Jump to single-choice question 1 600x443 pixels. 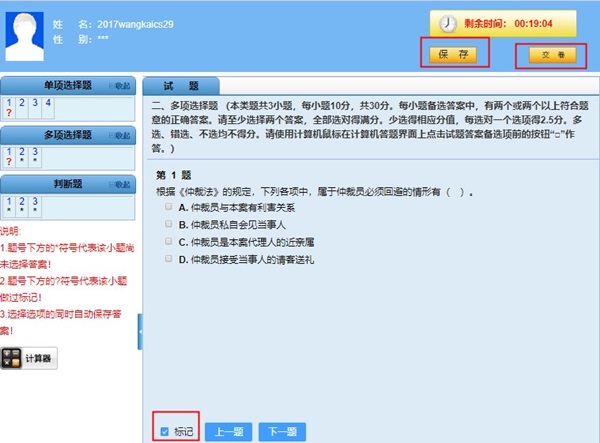pos(9,107)
